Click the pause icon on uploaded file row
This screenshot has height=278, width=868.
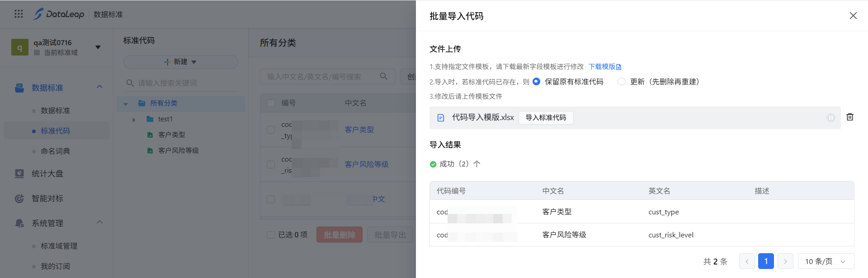tap(830, 118)
